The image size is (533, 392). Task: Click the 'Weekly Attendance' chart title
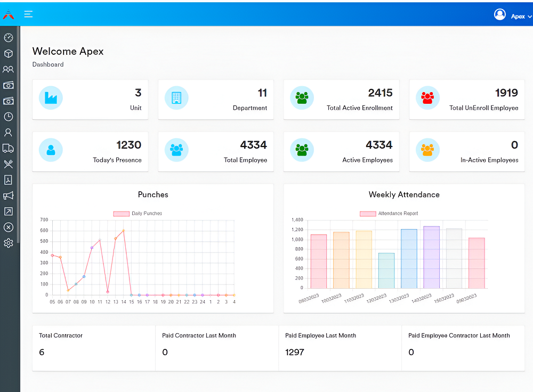tap(404, 194)
